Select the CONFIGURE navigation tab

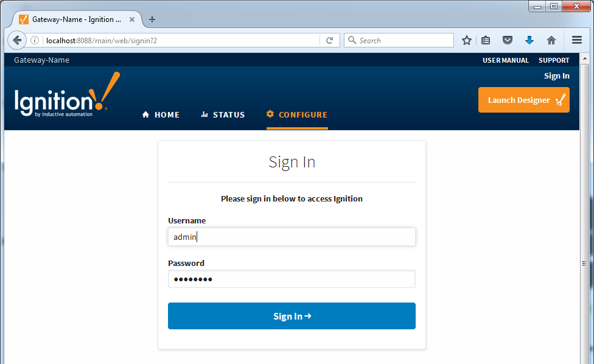click(297, 115)
